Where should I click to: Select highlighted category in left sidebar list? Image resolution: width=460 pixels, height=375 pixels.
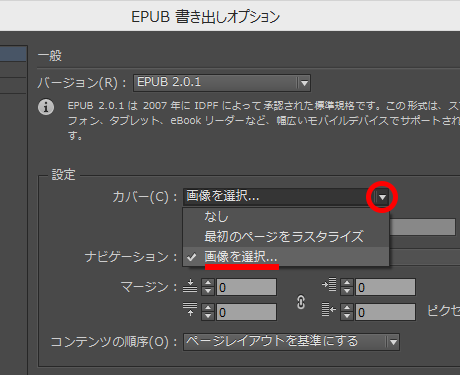pyautogui.click(x=13, y=54)
